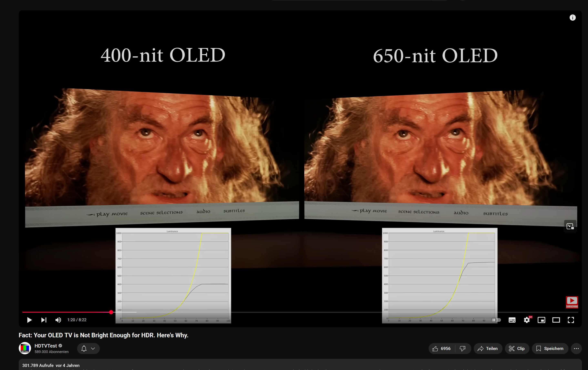The image size is (588, 370).
Task: Click the info card icon
Action: click(572, 18)
